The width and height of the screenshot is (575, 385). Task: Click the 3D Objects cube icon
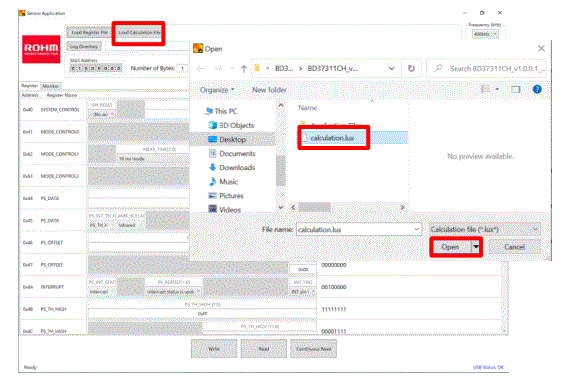pos(212,125)
